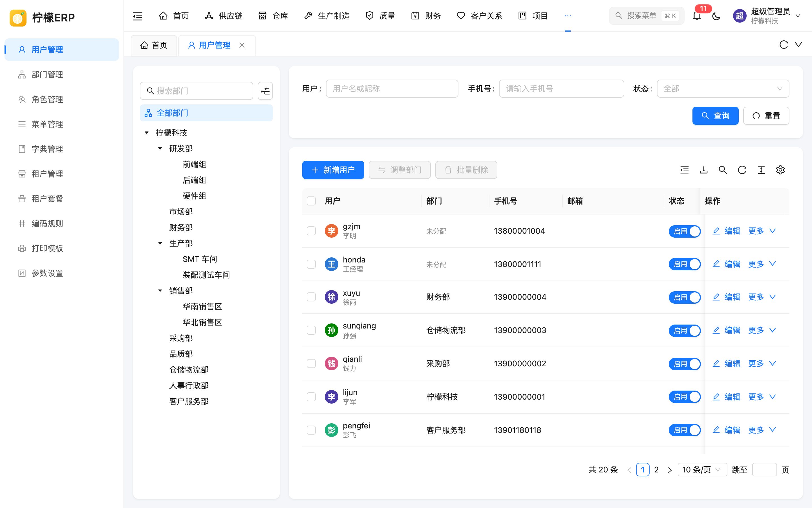Collapse the sidebar with the fold menu icon
The width and height of the screenshot is (812, 508).
coord(138,16)
